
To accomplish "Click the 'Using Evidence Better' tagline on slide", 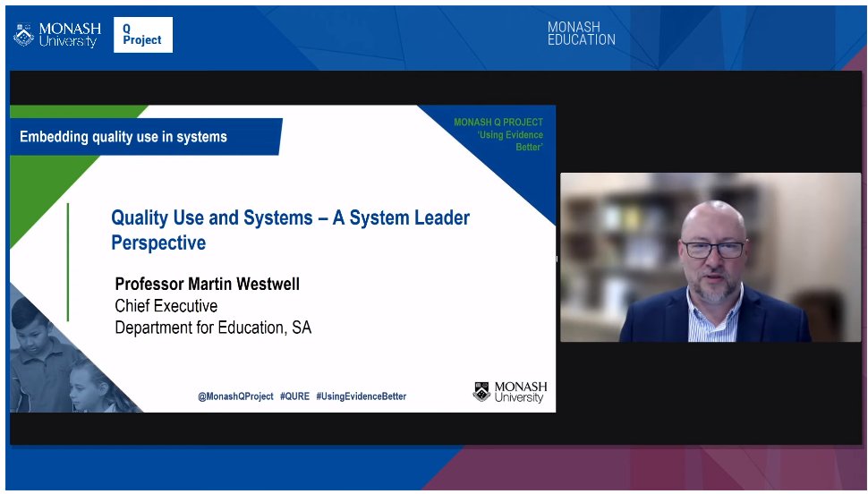I will 510,141.
